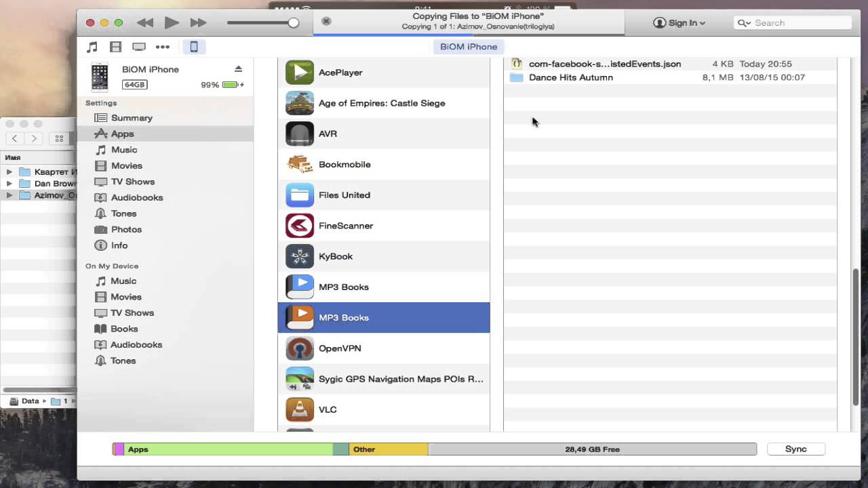Viewport: 868px width, 488px height.
Task: Open the three-dot More menu
Action: coord(163,47)
